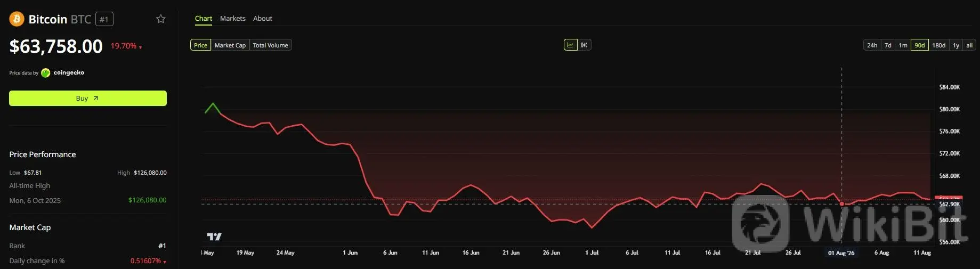Click the $62.90K crosshair price label

(x=949, y=205)
